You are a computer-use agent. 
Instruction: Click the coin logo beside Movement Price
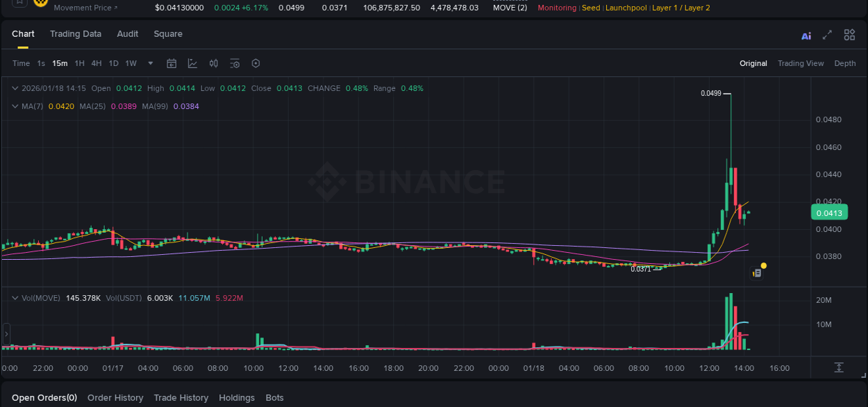[x=39, y=4]
